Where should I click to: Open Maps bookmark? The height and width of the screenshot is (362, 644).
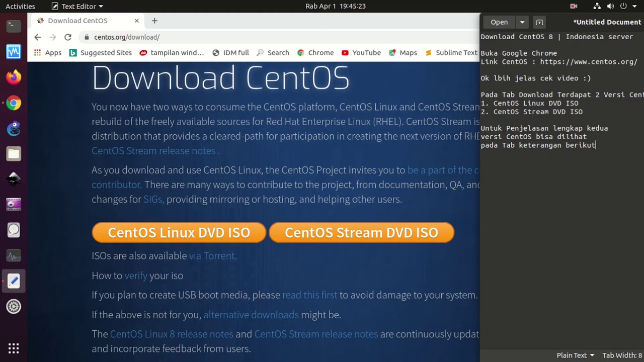(x=403, y=53)
